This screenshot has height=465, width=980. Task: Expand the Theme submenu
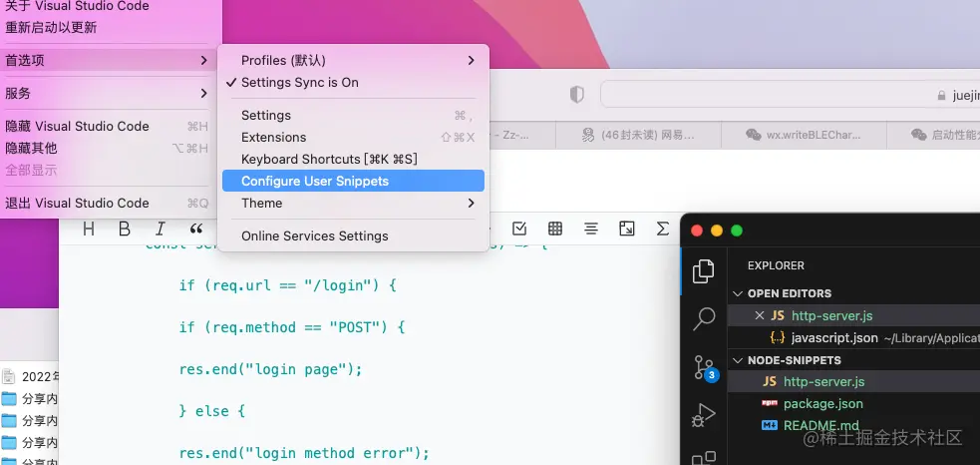[353, 203]
